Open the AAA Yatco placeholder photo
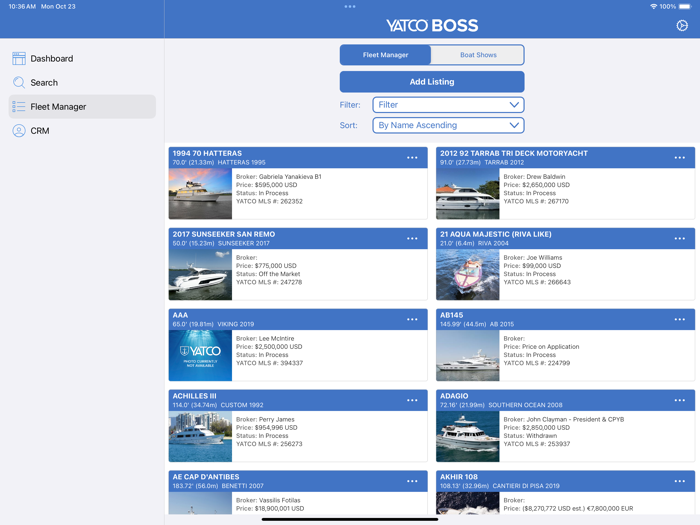This screenshot has width=700, height=525. coord(200,355)
